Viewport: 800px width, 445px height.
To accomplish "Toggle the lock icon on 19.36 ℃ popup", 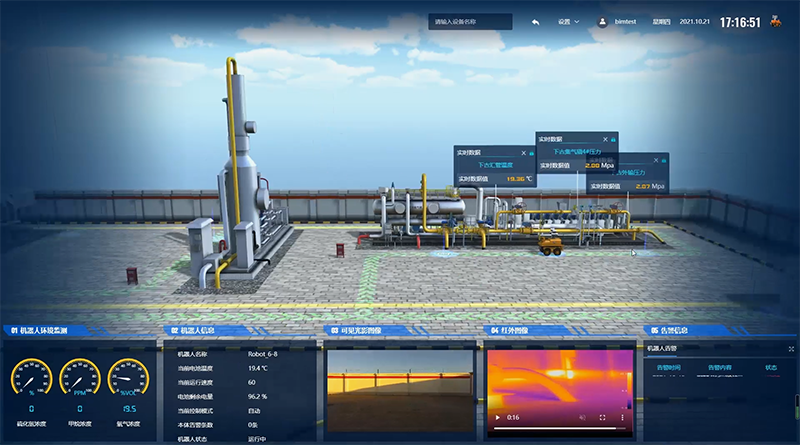I will click(532, 153).
